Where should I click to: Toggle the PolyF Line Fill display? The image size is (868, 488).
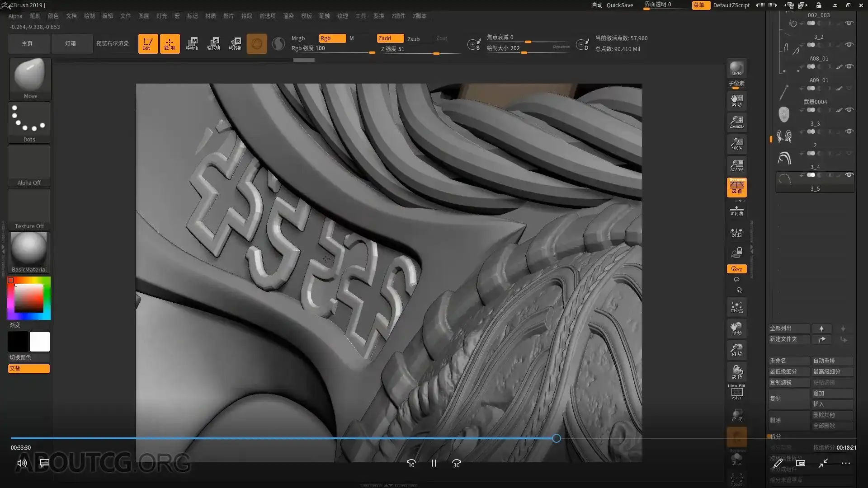[x=736, y=392]
